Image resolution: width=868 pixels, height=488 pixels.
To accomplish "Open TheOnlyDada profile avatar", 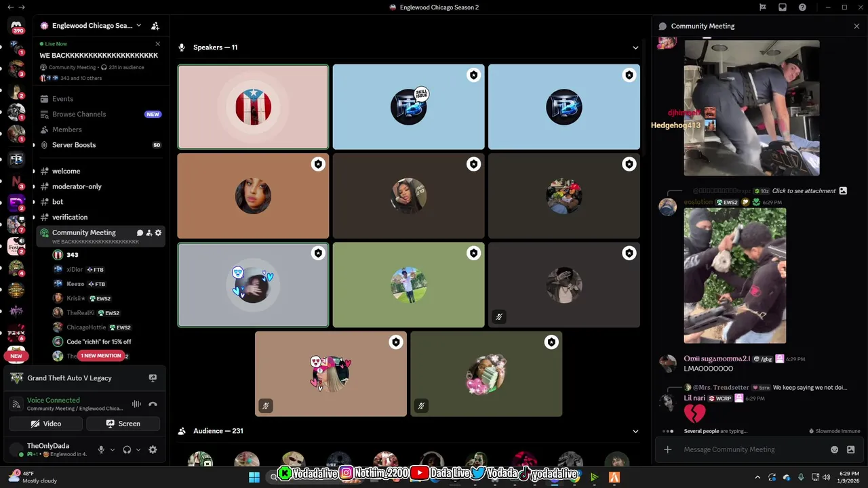I will click(x=16, y=449).
